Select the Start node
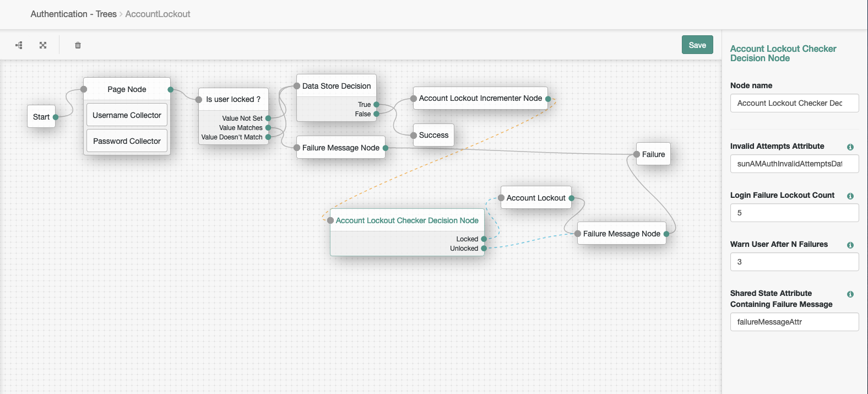Image resolution: width=868 pixels, height=394 pixels. [41, 117]
